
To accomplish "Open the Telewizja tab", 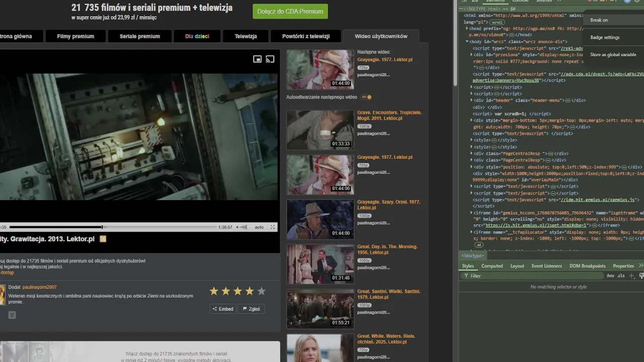I will [246, 36].
